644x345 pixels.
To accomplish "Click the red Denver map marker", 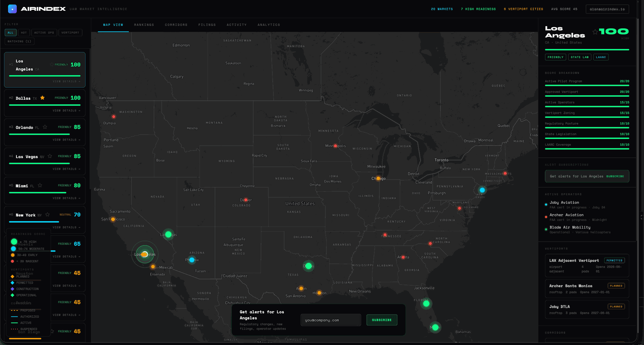I will [246, 200].
